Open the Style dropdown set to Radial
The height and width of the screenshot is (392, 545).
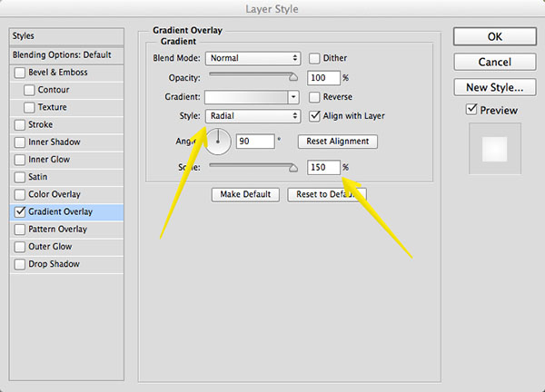click(x=253, y=116)
